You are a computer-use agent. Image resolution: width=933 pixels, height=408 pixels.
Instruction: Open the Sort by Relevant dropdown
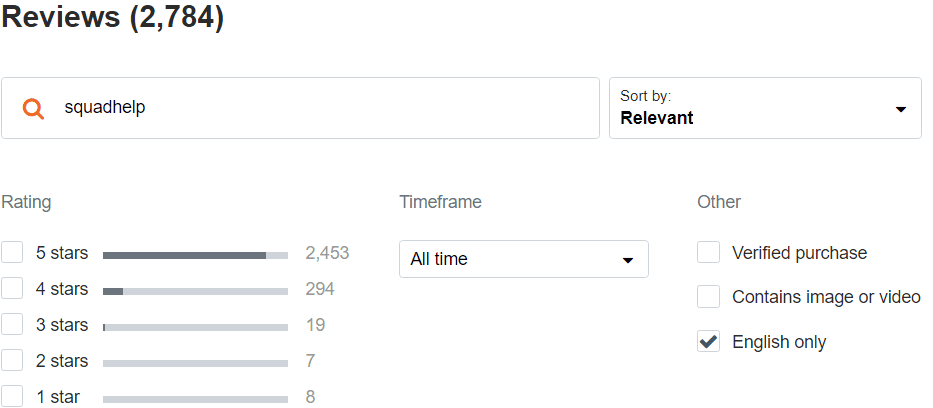(x=765, y=108)
